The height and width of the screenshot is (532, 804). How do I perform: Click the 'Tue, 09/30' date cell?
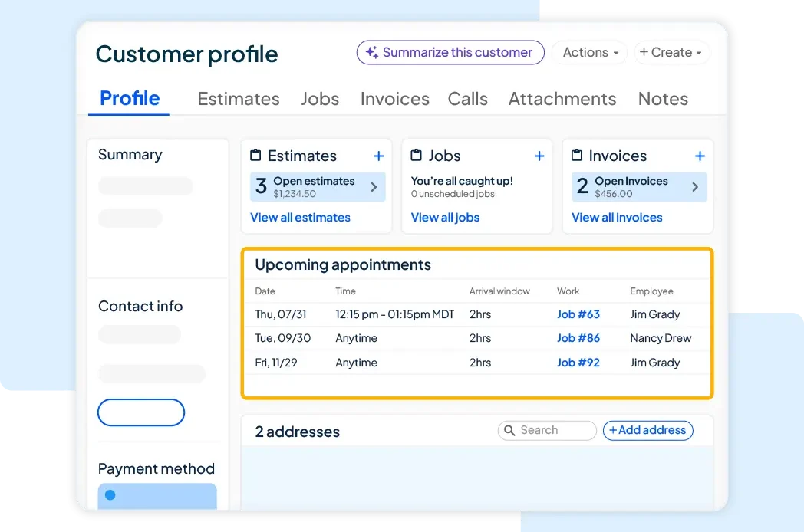[x=282, y=338]
